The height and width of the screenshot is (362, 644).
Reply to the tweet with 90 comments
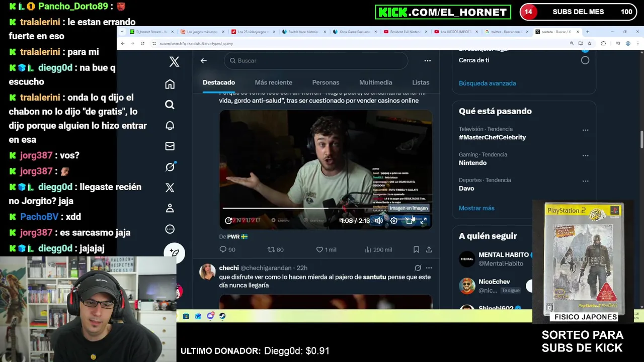227,249
